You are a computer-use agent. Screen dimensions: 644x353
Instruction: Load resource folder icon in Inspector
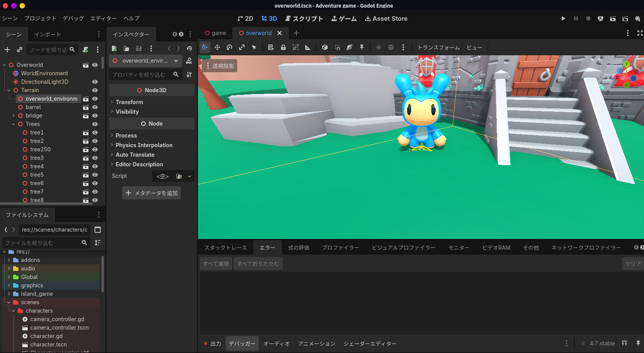pos(126,48)
